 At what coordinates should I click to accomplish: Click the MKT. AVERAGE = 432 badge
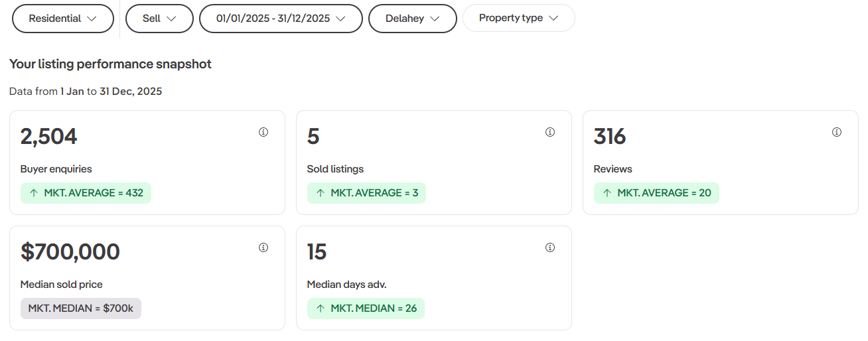(86, 193)
